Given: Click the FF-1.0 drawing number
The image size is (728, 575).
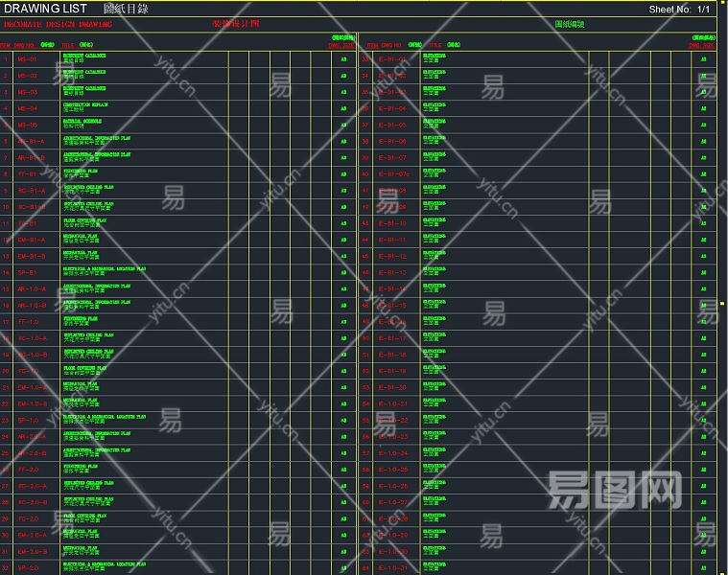Looking at the screenshot, I should (x=28, y=322).
